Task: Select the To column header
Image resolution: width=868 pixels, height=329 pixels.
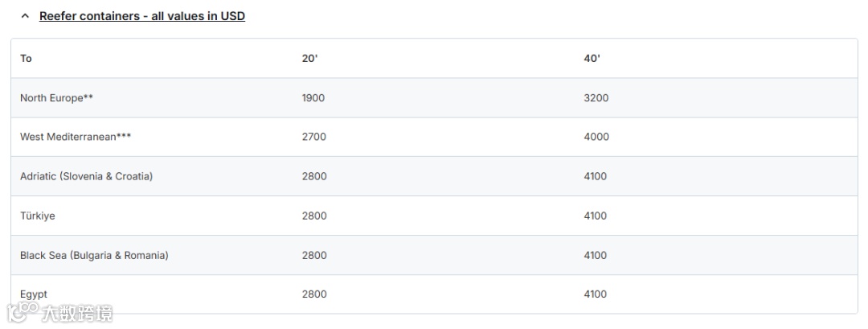Action: [x=26, y=59]
